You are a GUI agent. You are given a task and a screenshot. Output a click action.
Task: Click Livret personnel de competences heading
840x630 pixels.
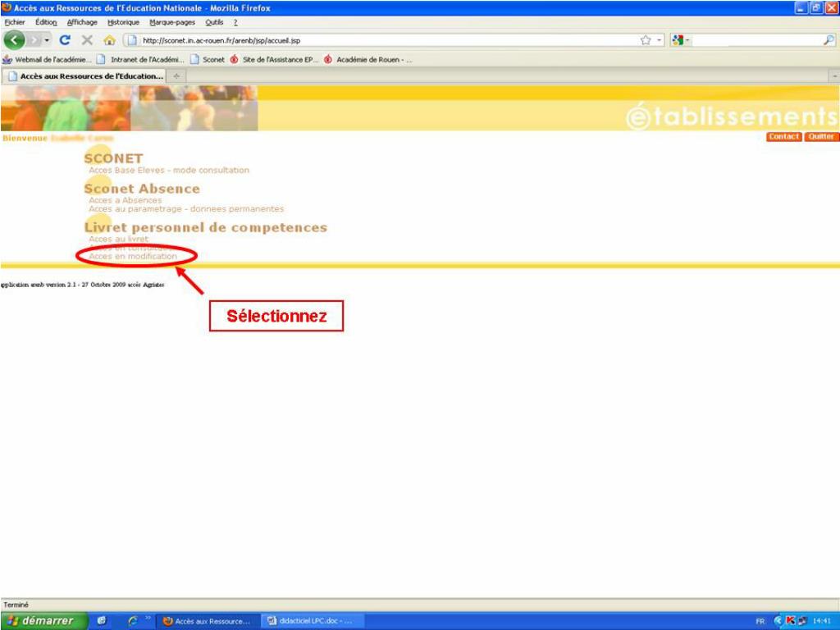point(206,227)
